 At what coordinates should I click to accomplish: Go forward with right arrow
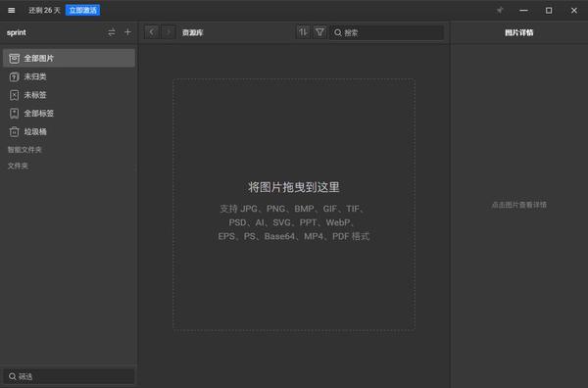tap(169, 32)
